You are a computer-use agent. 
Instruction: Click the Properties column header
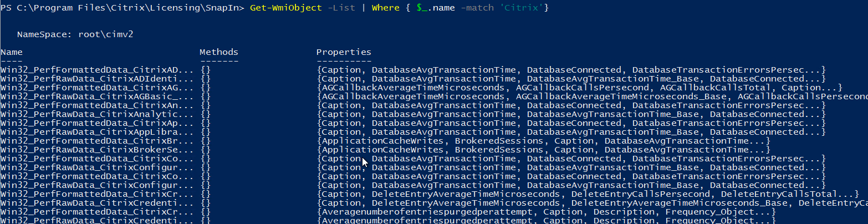[344, 52]
